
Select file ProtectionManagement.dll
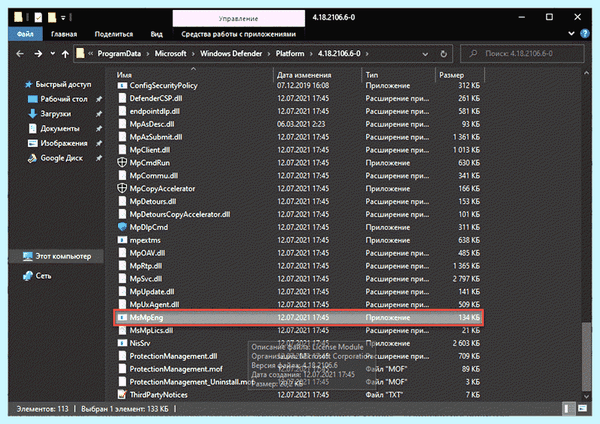(173, 356)
